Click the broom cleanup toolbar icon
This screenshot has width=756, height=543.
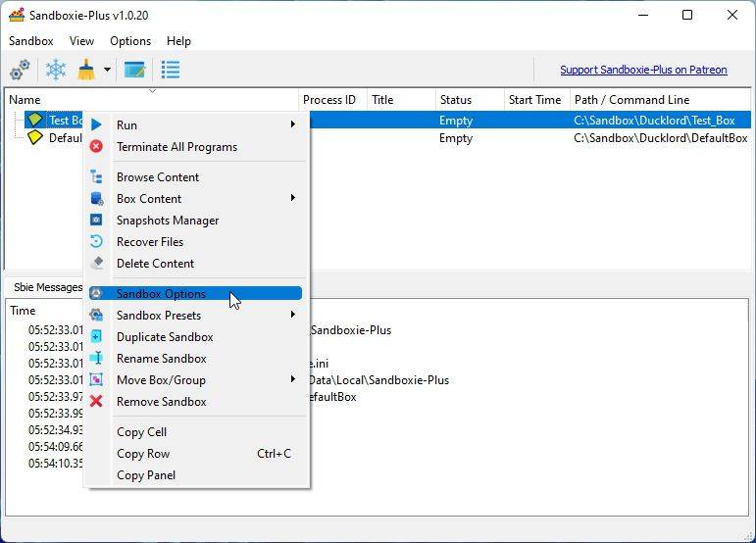click(x=86, y=70)
